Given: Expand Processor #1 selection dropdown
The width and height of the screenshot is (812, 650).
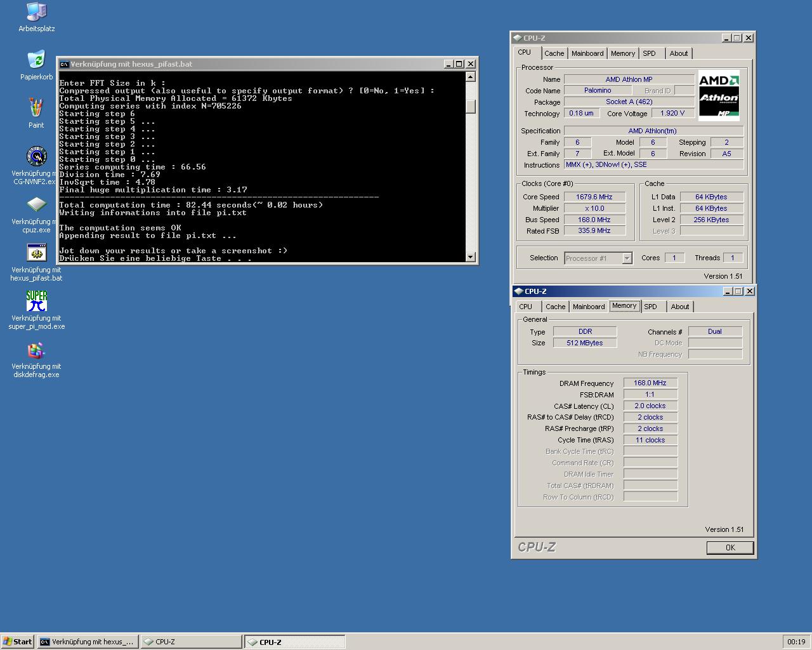Looking at the screenshot, I should coord(627,258).
